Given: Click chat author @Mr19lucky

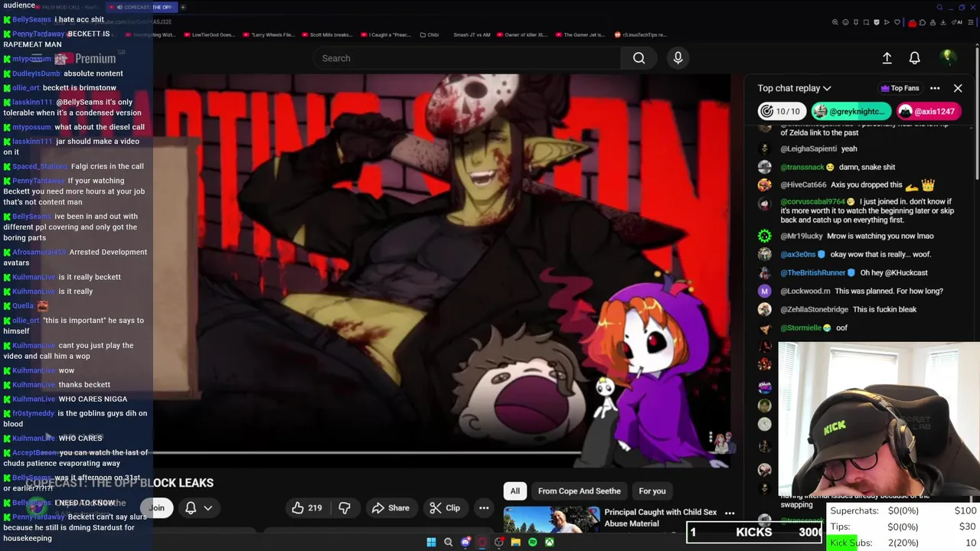Looking at the screenshot, I should (x=801, y=236).
